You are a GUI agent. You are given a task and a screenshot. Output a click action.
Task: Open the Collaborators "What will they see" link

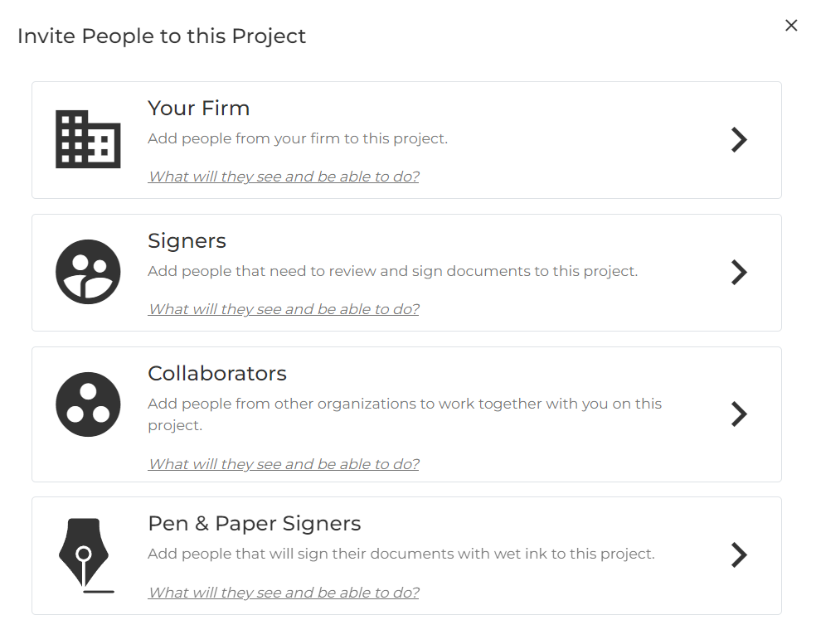click(x=284, y=464)
